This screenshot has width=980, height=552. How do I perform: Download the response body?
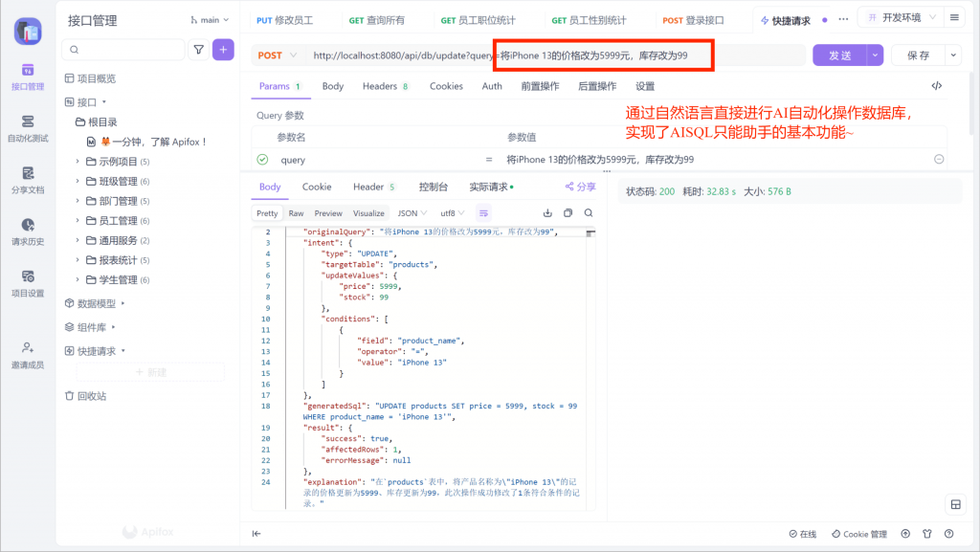[547, 213]
